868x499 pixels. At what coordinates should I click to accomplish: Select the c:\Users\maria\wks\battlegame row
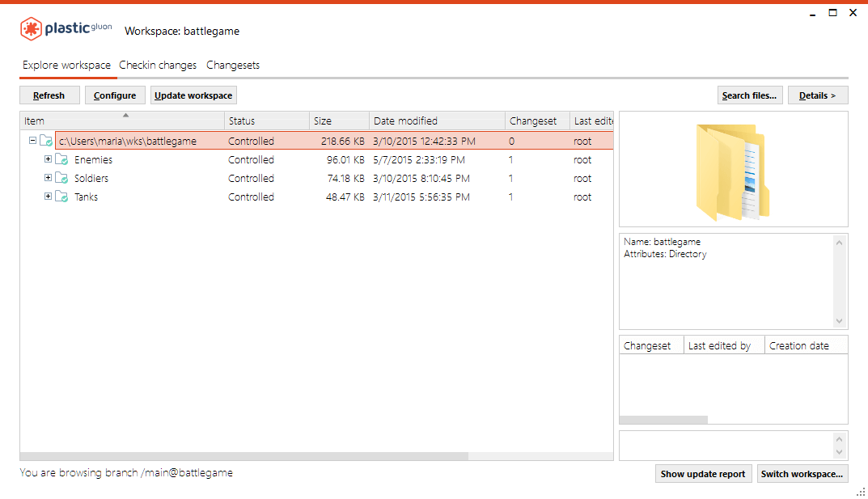tap(334, 141)
